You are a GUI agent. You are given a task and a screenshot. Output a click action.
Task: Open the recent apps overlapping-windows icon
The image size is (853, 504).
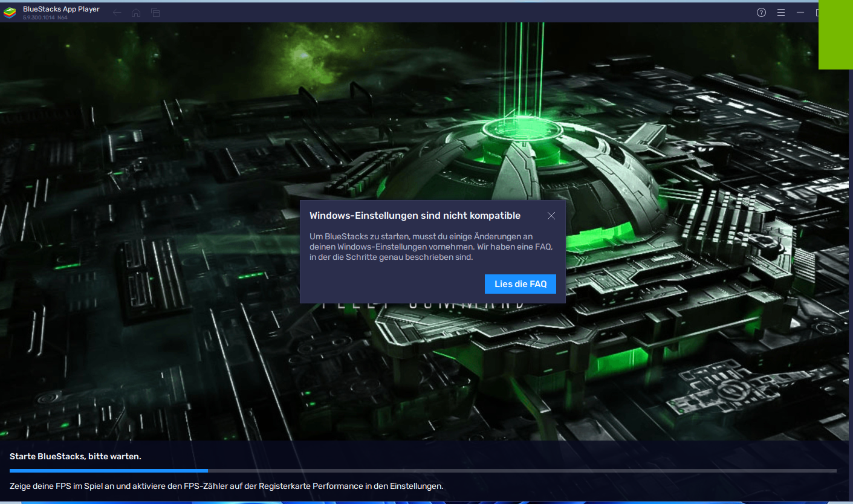pyautogui.click(x=155, y=13)
